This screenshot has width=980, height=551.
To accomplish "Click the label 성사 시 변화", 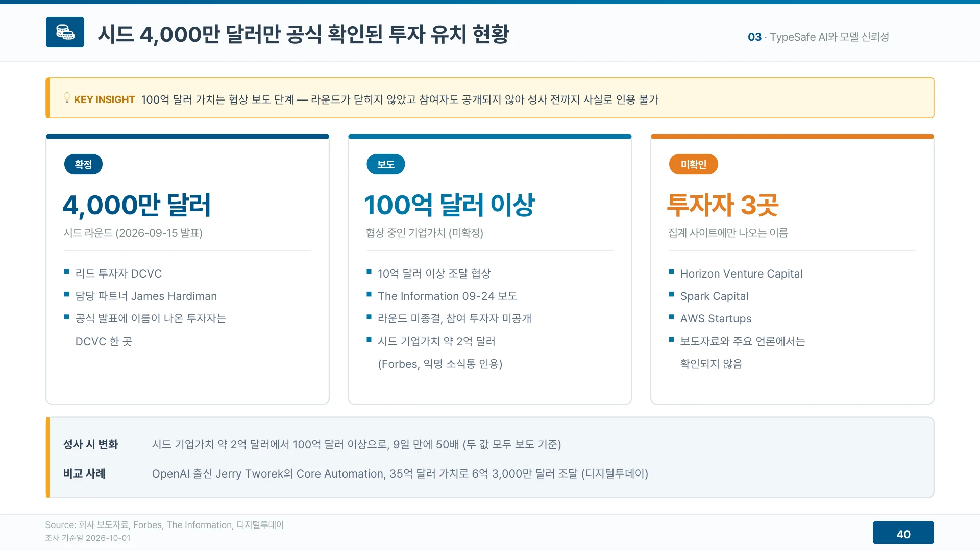I will tap(90, 444).
